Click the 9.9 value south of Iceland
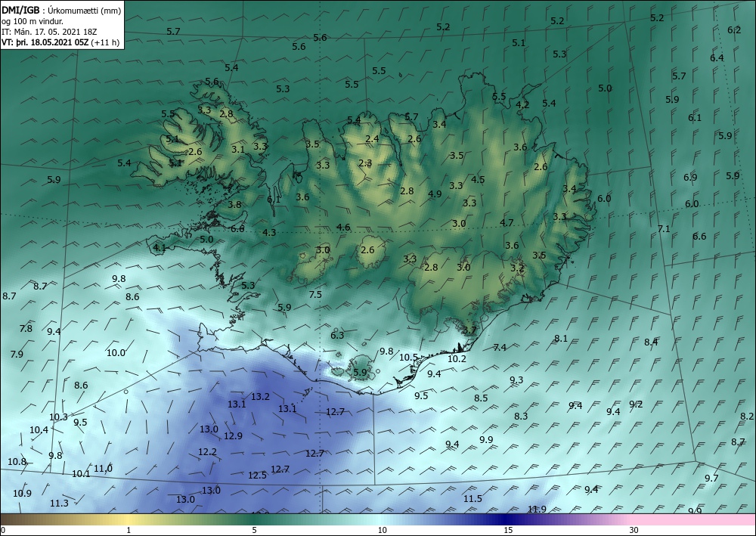 pyautogui.click(x=486, y=439)
